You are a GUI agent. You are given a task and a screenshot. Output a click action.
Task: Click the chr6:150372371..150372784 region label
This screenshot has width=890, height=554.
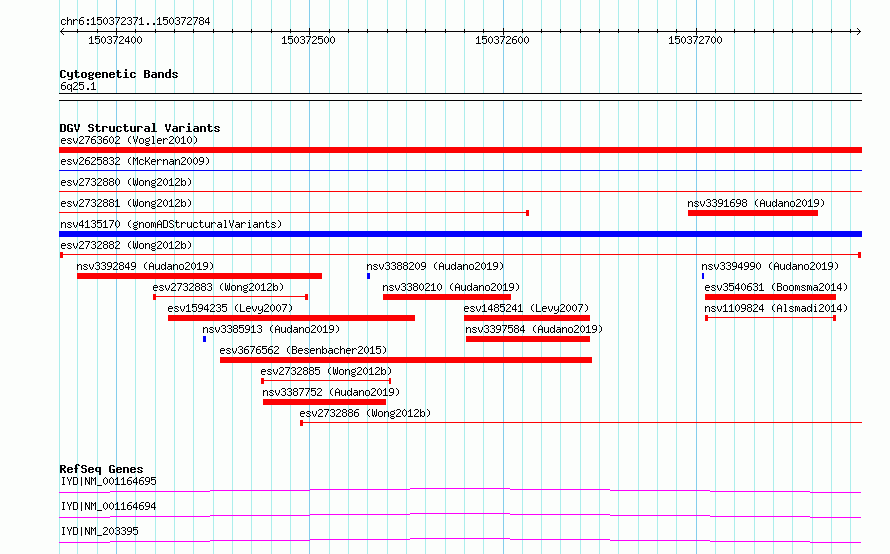[x=135, y=21]
